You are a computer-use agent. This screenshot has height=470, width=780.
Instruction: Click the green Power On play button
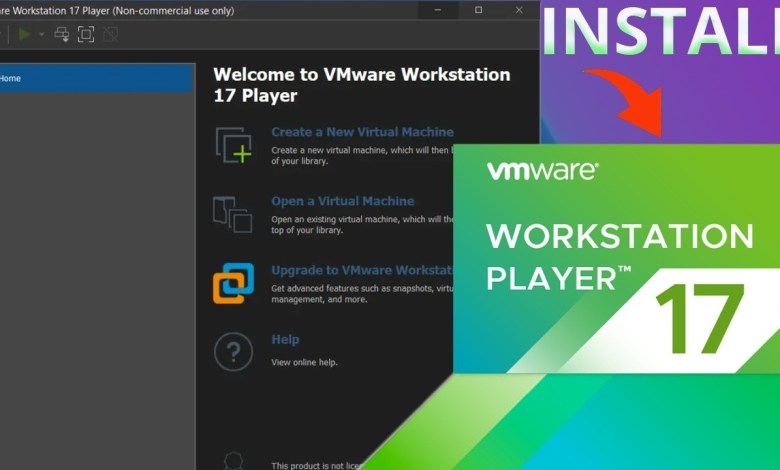point(24,34)
